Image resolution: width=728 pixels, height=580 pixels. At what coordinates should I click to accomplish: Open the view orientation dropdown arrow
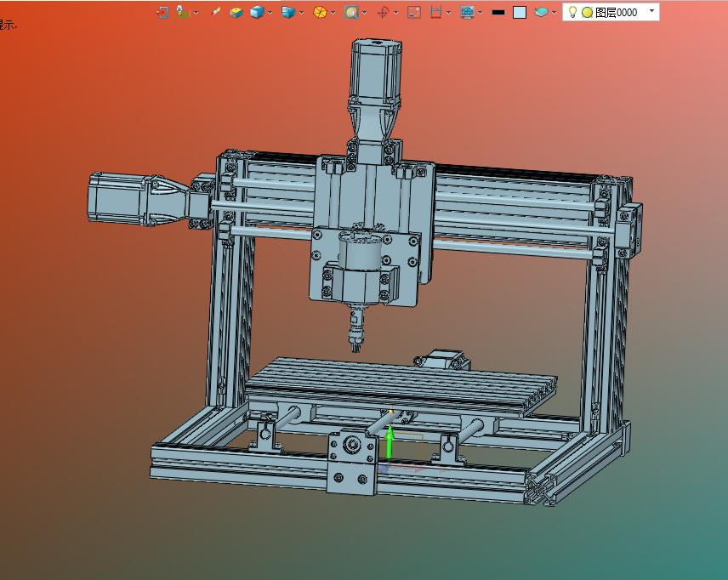[x=302, y=13]
